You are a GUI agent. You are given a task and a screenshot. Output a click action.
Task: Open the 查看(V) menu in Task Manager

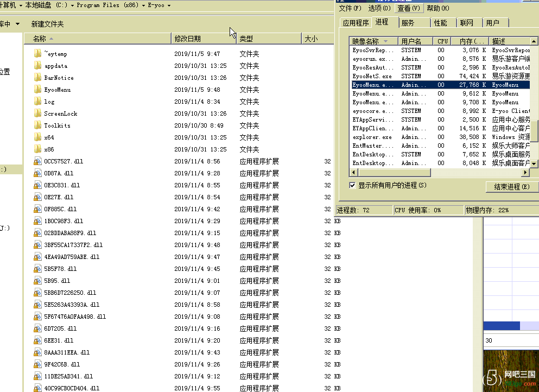[x=409, y=8]
